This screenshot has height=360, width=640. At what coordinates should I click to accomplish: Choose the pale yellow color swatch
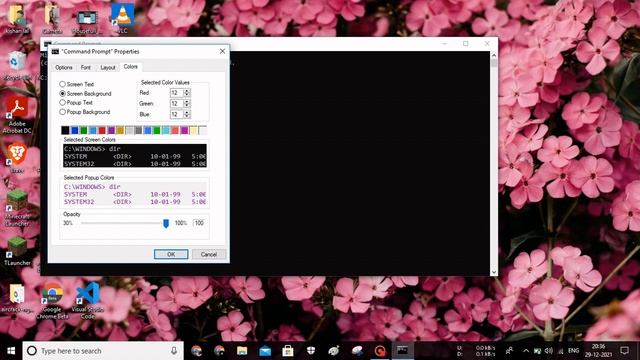[x=193, y=130]
